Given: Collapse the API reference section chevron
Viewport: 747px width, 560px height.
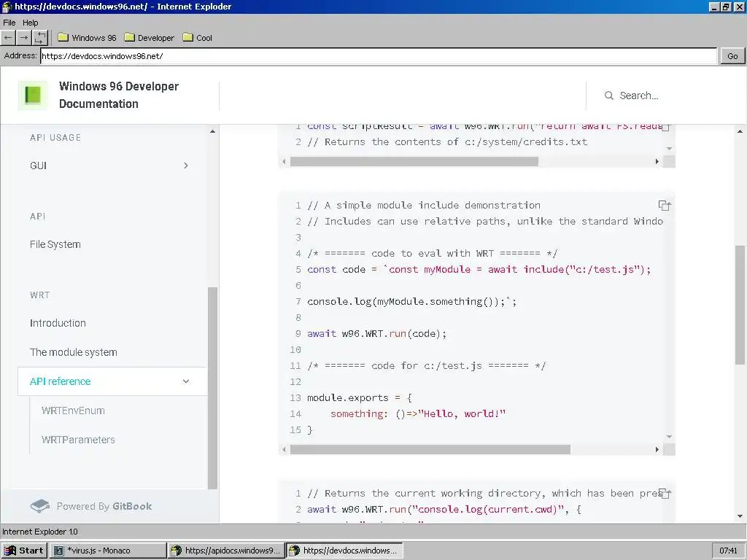Looking at the screenshot, I should pyautogui.click(x=186, y=381).
